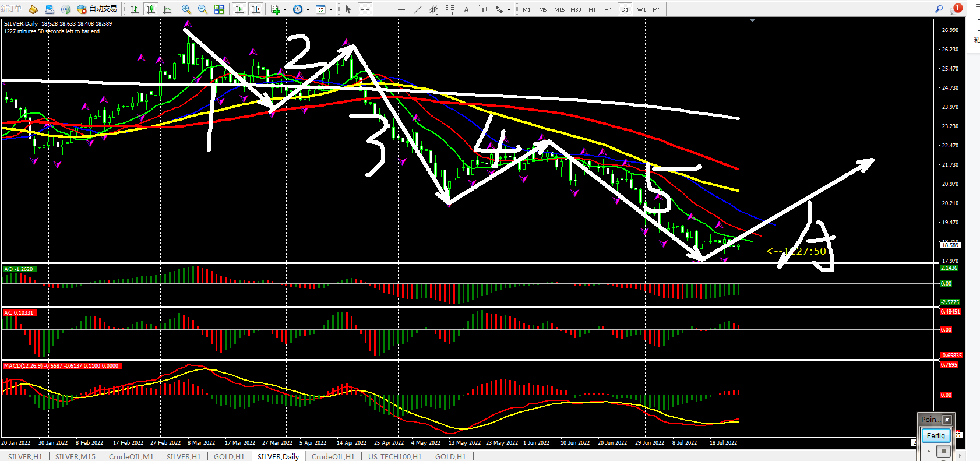Switch to the GOLD,H1 chart tab
Image resolution: width=980 pixels, height=461 pixels.
pos(229,456)
